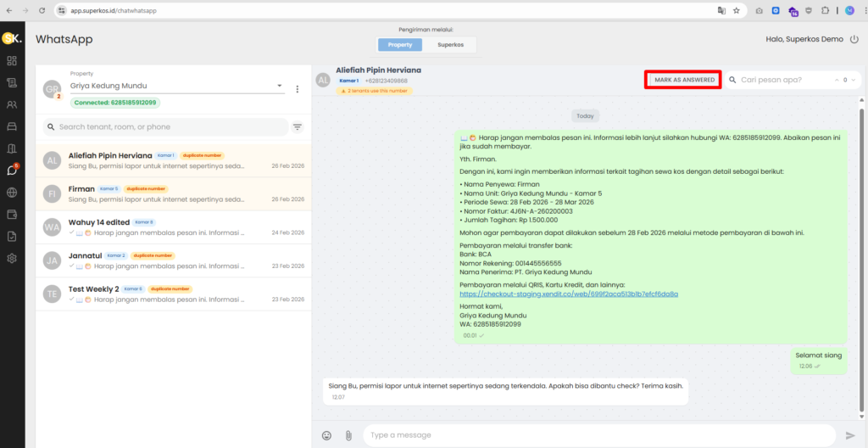Open the Xendit checkout payment link
This screenshot has height=448, width=868.
click(568, 294)
